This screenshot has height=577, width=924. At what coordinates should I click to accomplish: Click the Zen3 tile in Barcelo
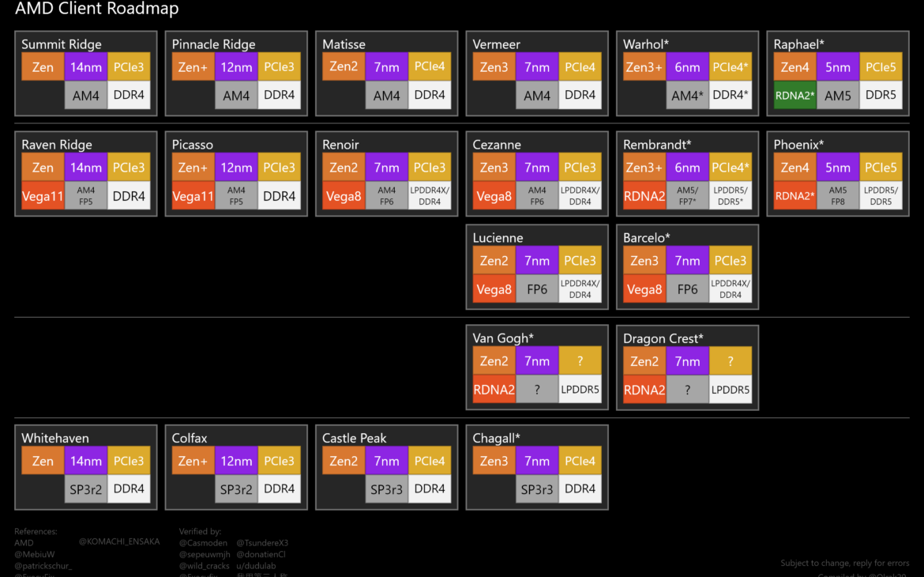pos(644,261)
